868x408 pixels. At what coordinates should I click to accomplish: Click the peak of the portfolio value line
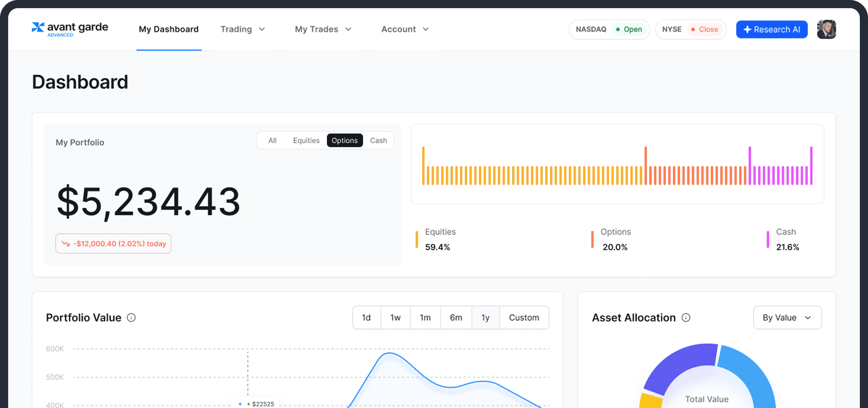[x=390, y=353]
